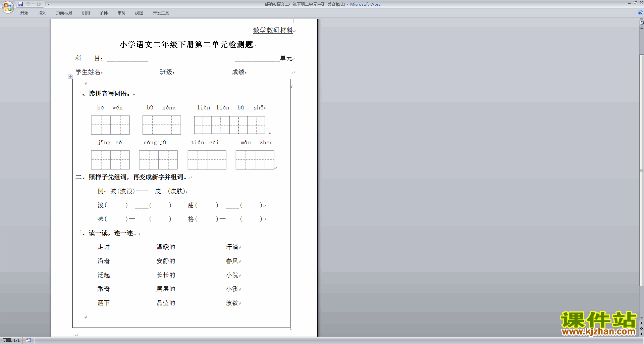This screenshot has height=344, width=644.
Task: Click the writing grid under tián cài
Action: [x=207, y=160]
